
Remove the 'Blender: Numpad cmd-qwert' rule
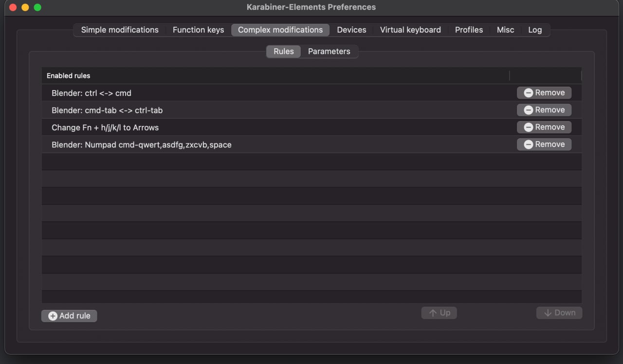point(544,144)
